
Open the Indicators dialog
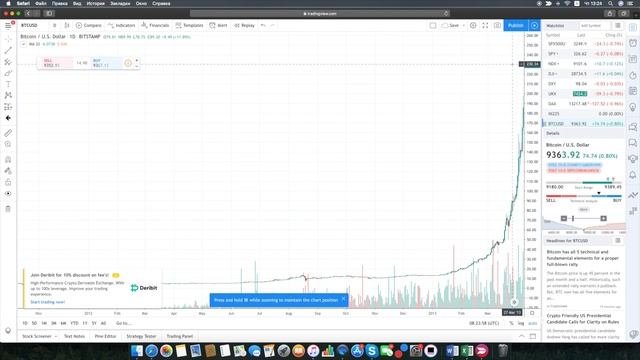coord(121,25)
